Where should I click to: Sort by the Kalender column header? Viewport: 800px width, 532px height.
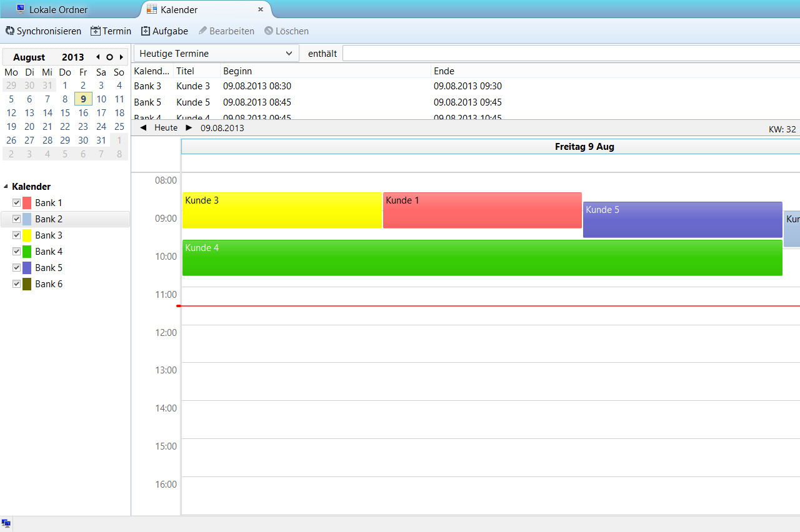152,71
